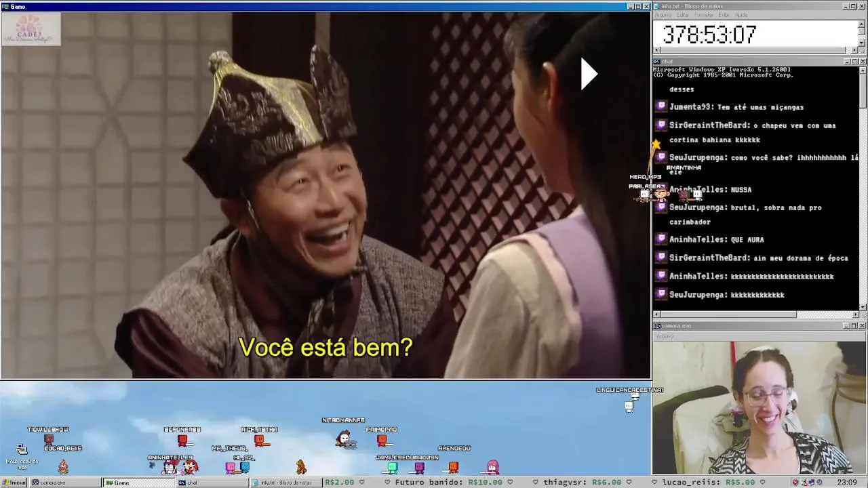Click the chat horizontal scrollbar thumb
868x488 pixels.
pos(728,314)
